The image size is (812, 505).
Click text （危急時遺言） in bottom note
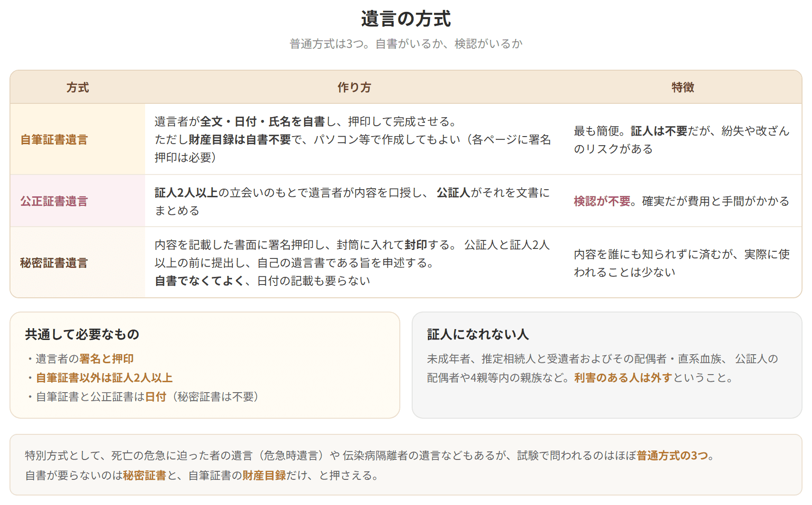[291, 456]
